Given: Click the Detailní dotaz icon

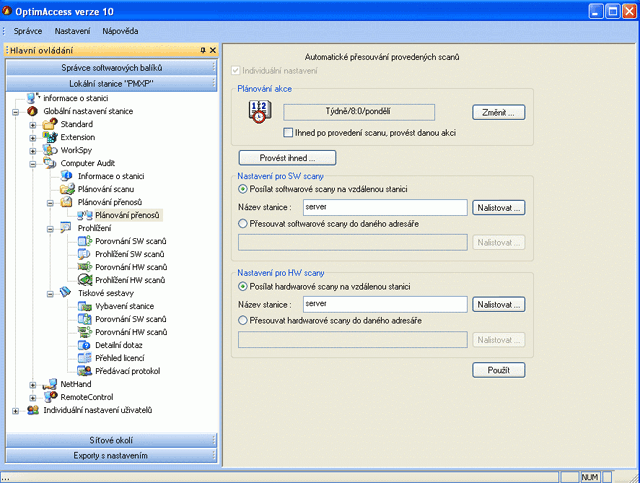Looking at the screenshot, I should tap(84, 345).
